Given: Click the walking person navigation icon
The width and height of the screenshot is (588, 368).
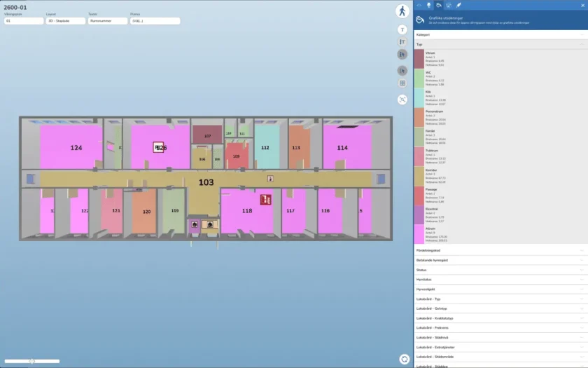Looking at the screenshot, I should (x=402, y=11).
